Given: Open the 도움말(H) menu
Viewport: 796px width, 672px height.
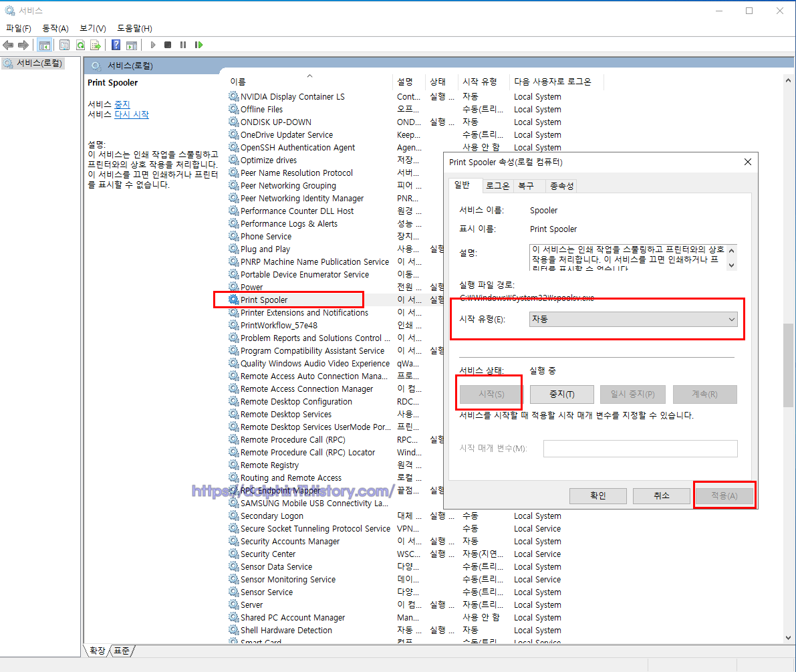Looking at the screenshot, I should tap(134, 29).
